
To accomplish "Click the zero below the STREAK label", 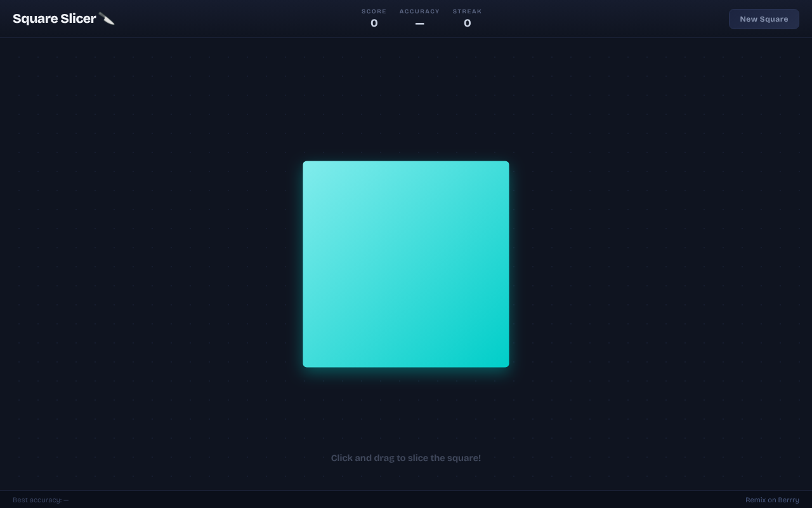I will point(467,23).
